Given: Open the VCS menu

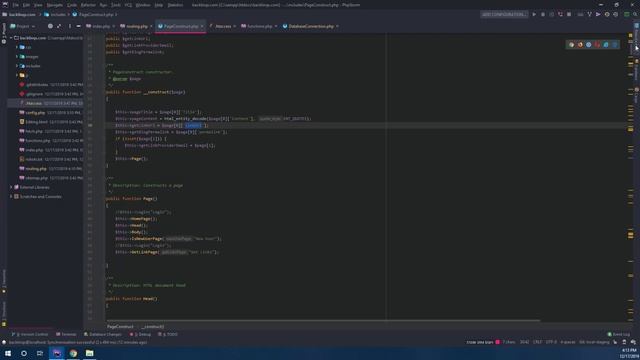Looking at the screenshot, I should coord(128,5).
